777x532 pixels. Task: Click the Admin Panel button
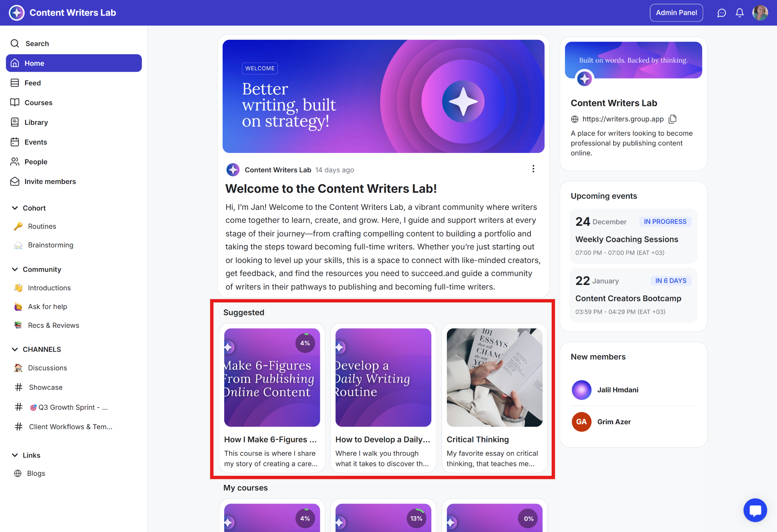[x=676, y=13]
